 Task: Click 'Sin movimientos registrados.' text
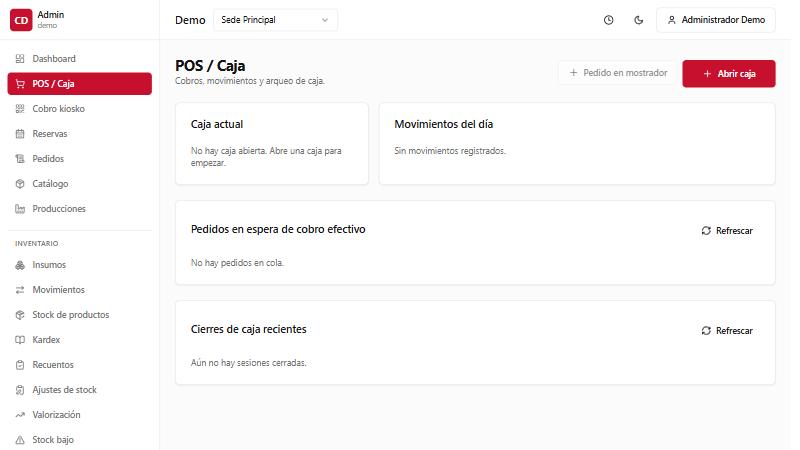tap(449, 151)
